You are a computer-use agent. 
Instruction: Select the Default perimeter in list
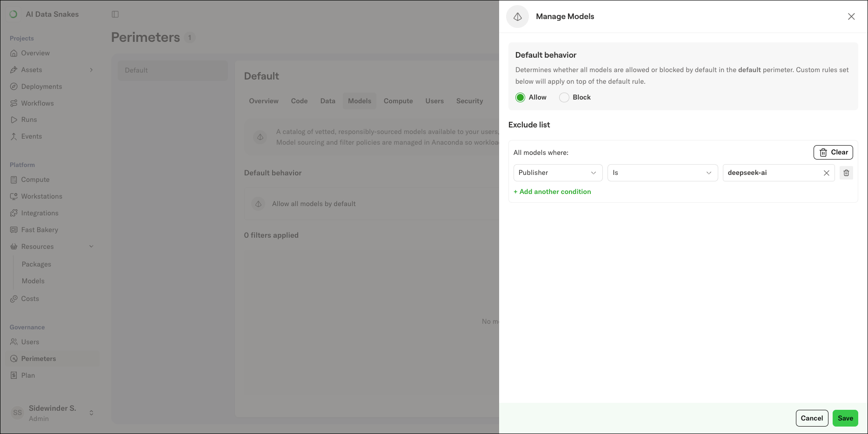point(173,70)
